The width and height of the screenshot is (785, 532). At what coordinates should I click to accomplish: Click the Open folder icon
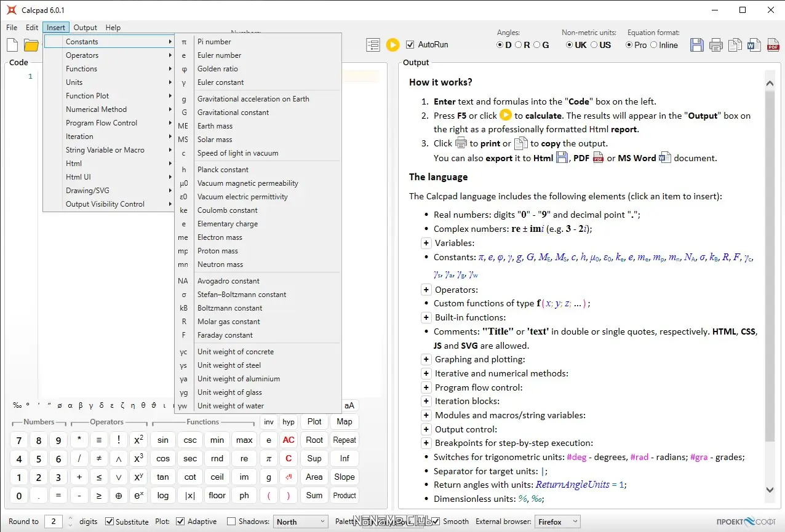coord(31,45)
